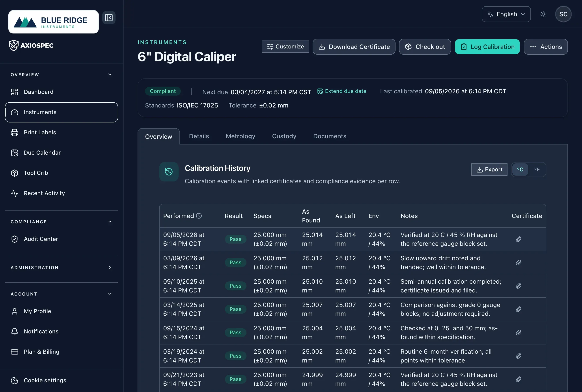Open certificate attachment for 09/10/2025 row
The width and height of the screenshot is (582, 392).
point(519,286)
